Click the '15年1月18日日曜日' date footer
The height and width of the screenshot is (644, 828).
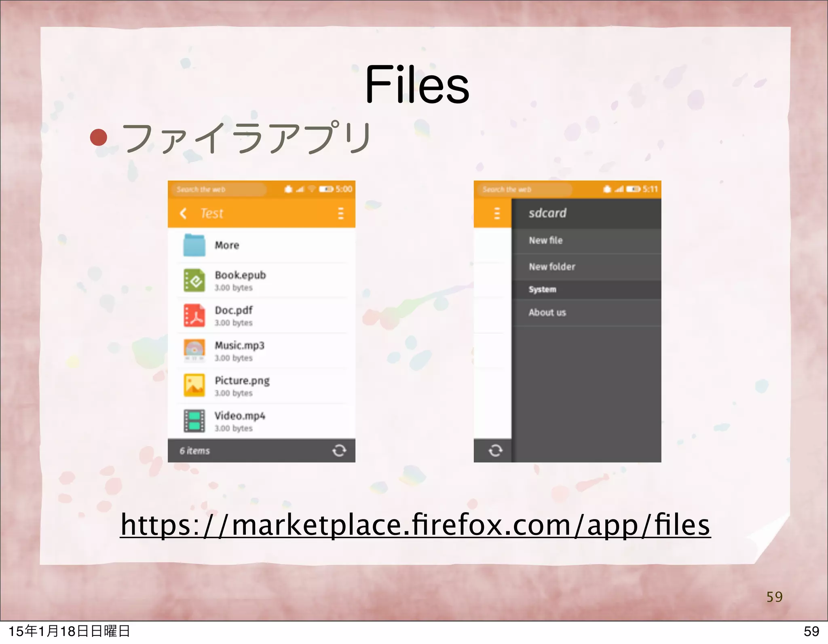click(x=69, y=631)
